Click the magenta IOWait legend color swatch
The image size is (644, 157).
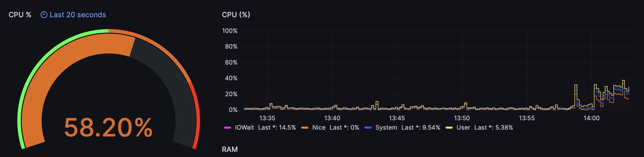coord(227,128)
